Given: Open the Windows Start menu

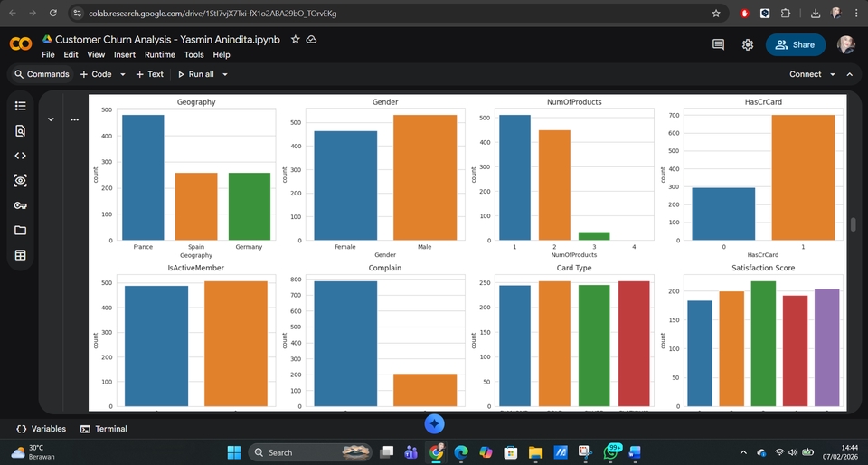Looking at the screenshot, I should coord(234,452).
